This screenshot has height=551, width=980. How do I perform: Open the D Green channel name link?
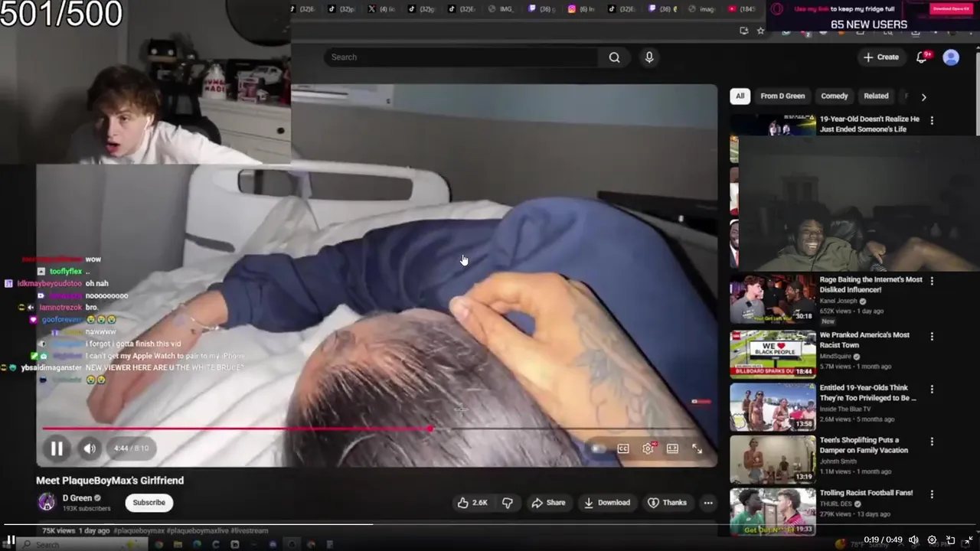77,498
